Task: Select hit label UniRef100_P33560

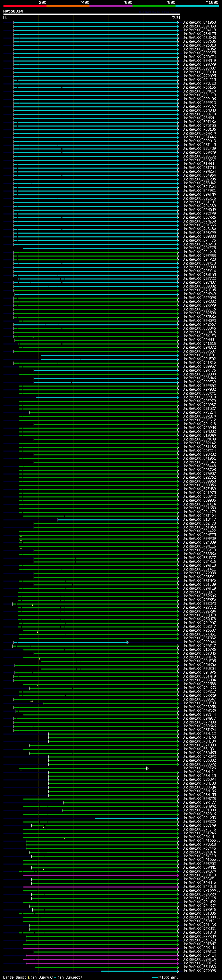Action: pos(199,554)
